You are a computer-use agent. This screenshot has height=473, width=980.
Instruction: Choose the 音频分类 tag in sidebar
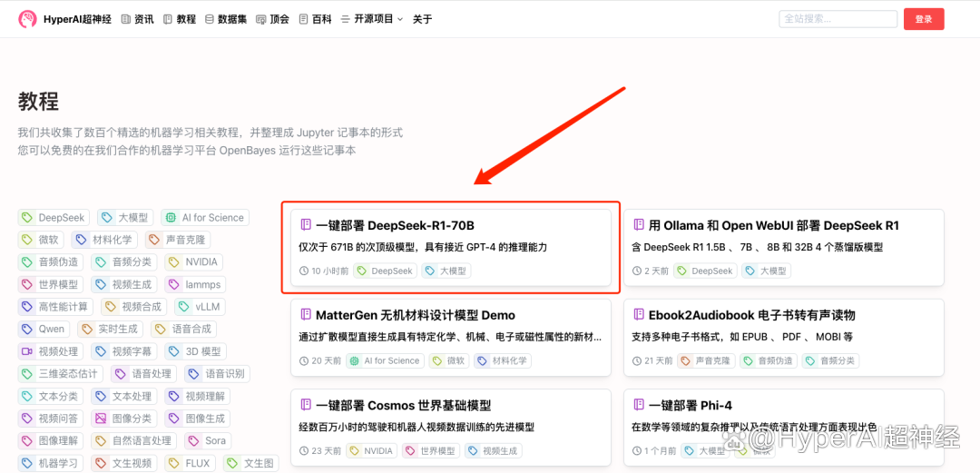tap(124, 262)
